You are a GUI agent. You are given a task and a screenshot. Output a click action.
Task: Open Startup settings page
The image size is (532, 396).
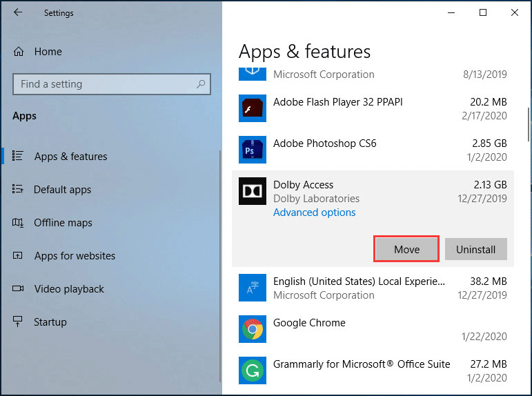[50, 322]
